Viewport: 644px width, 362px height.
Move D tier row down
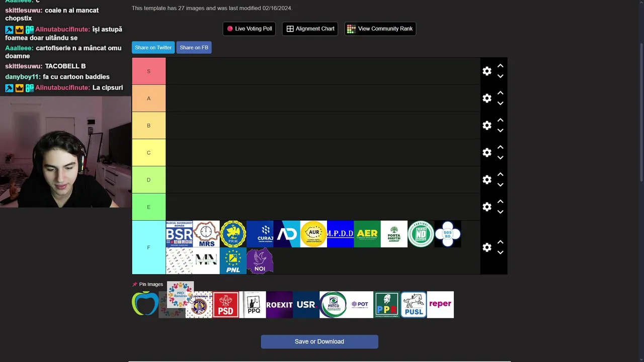(x=500, y=185)
